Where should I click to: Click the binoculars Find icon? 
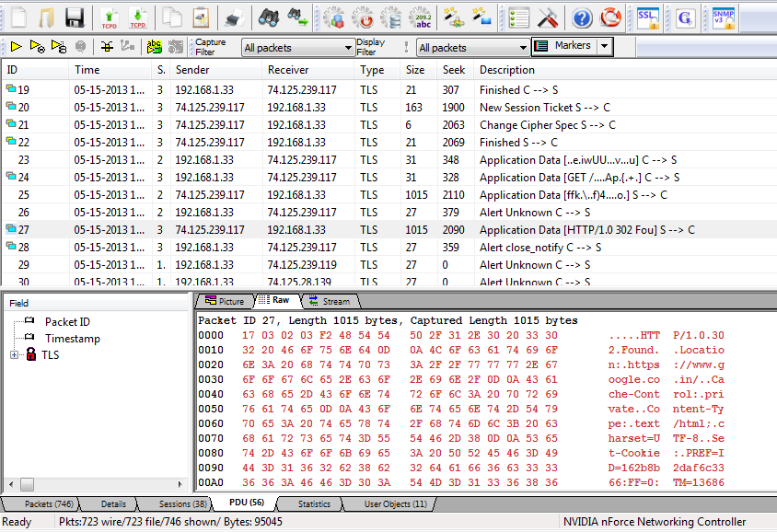[267, 17]
